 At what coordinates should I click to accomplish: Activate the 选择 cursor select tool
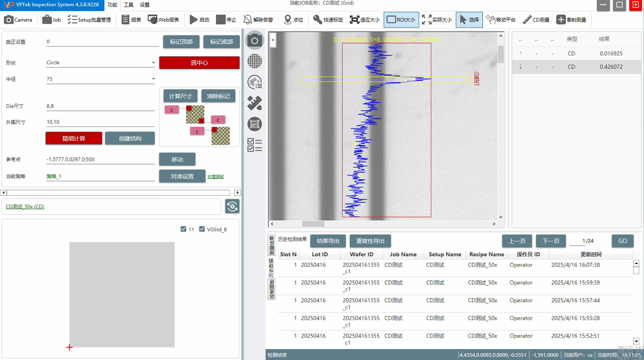click(469, 20)
